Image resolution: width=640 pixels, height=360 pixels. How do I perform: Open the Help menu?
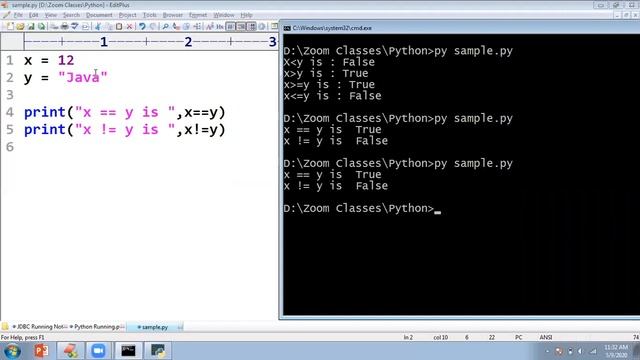tap(246, 15)
